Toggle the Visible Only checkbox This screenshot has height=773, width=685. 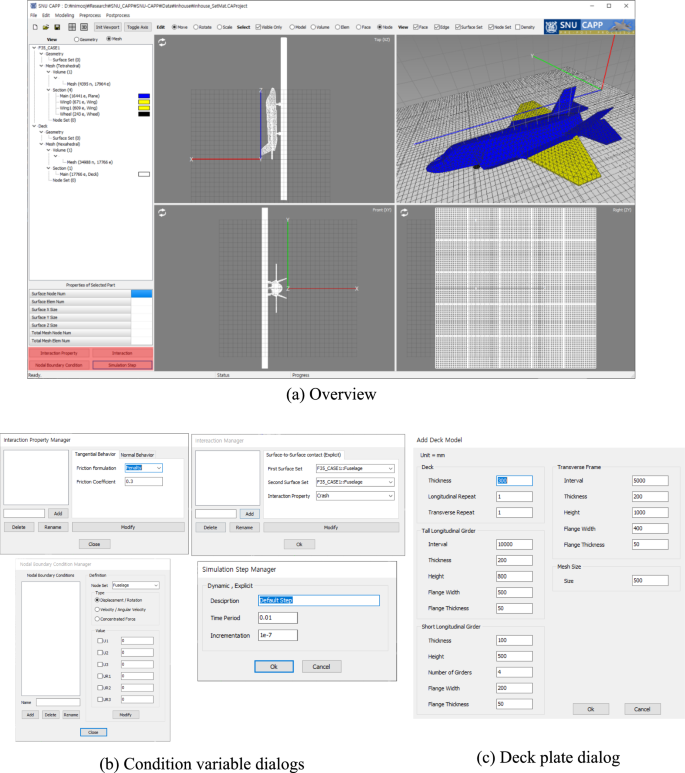(258, 27)
